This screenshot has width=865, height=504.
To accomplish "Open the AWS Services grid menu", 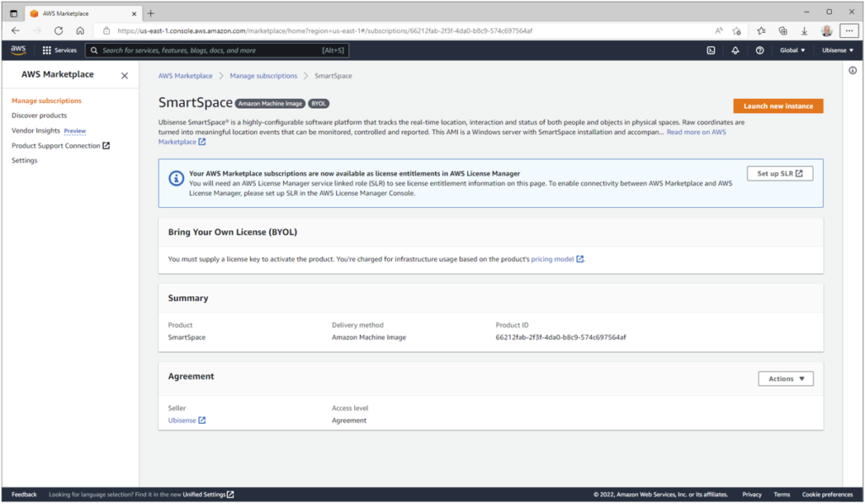I will [60, 50].
